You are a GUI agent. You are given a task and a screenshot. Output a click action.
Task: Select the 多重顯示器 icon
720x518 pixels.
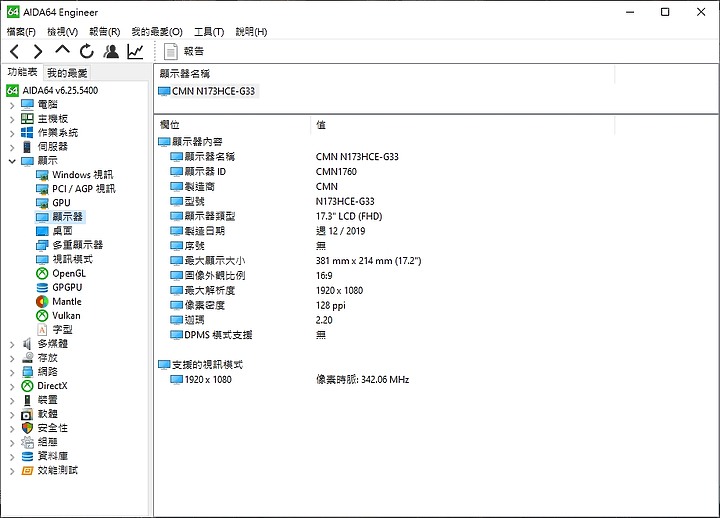point(42,245)
